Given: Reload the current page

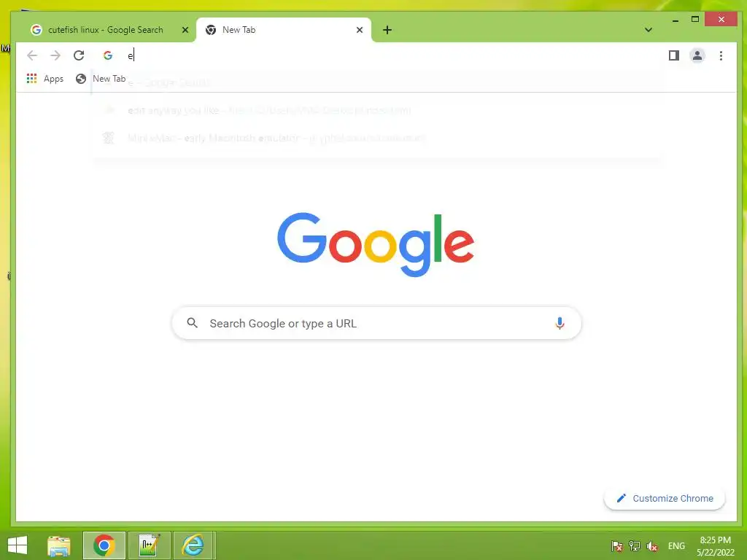Looking at the screenshot, I should pyautogui.click(x=79, y=55).
